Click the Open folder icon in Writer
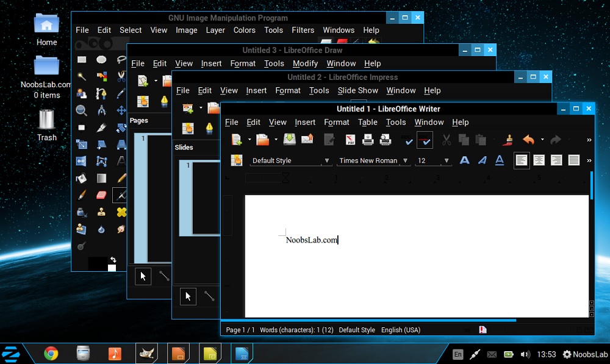The image size is (610, 364). pyautogui.click(x=262, y=139)
